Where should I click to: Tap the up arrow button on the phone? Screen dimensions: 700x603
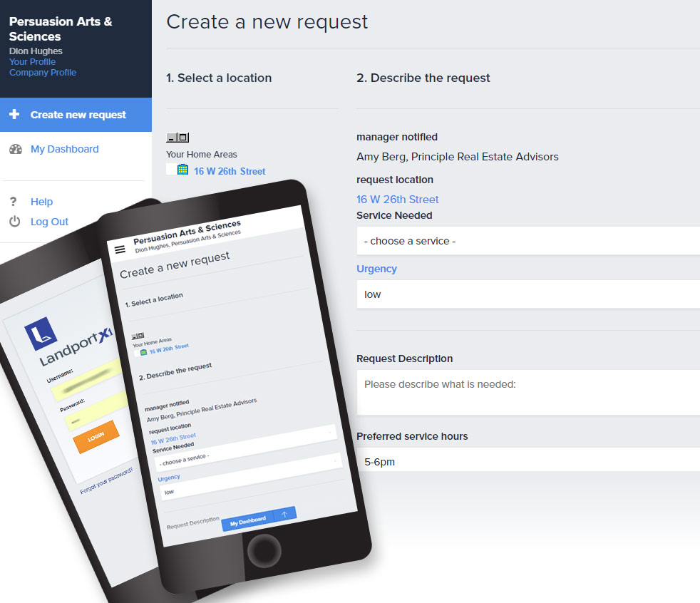point(285,514)
